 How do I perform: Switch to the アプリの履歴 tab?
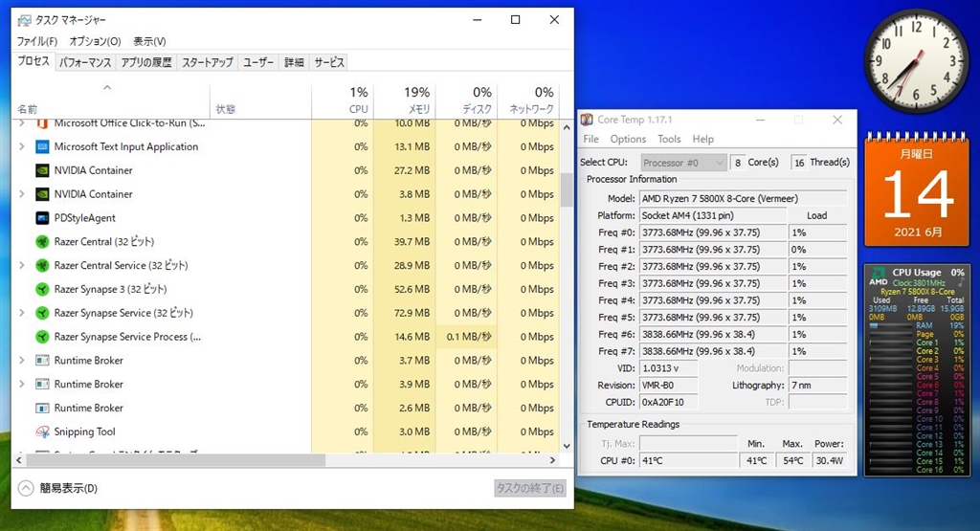146,62
